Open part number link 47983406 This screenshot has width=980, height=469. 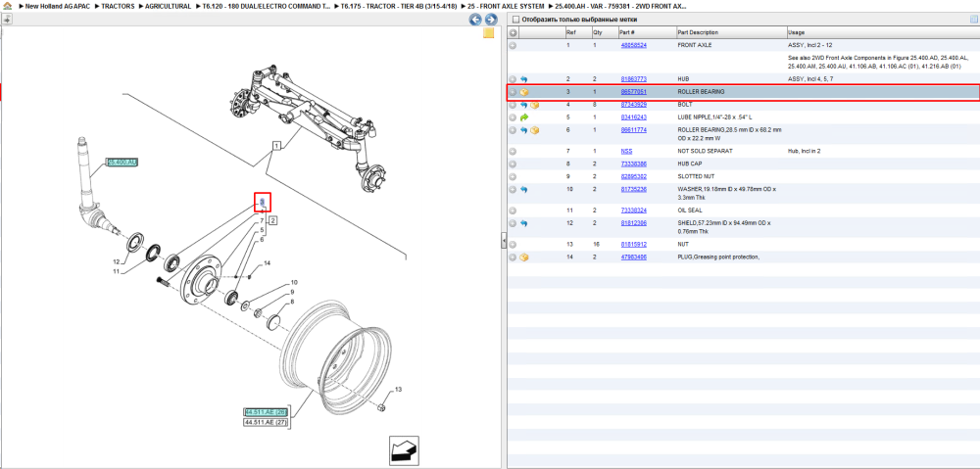633,257
